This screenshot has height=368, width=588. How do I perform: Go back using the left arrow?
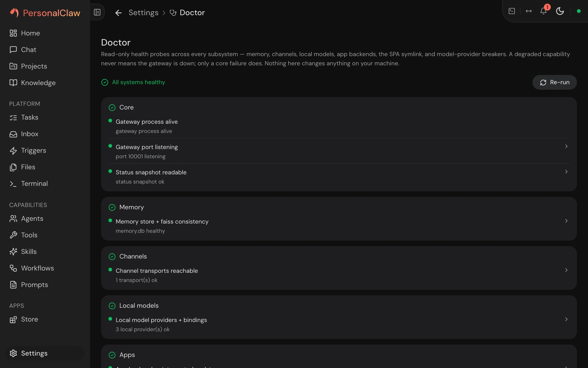click(118, 13)
